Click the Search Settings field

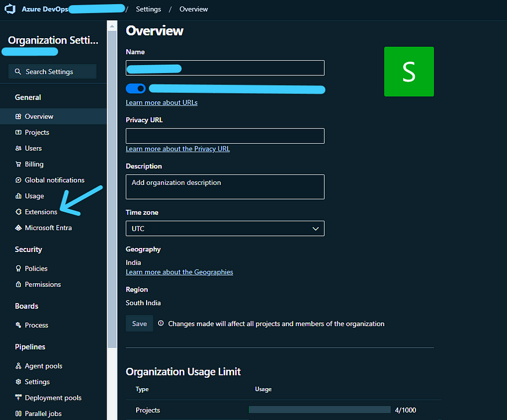[x=52, y=71]
